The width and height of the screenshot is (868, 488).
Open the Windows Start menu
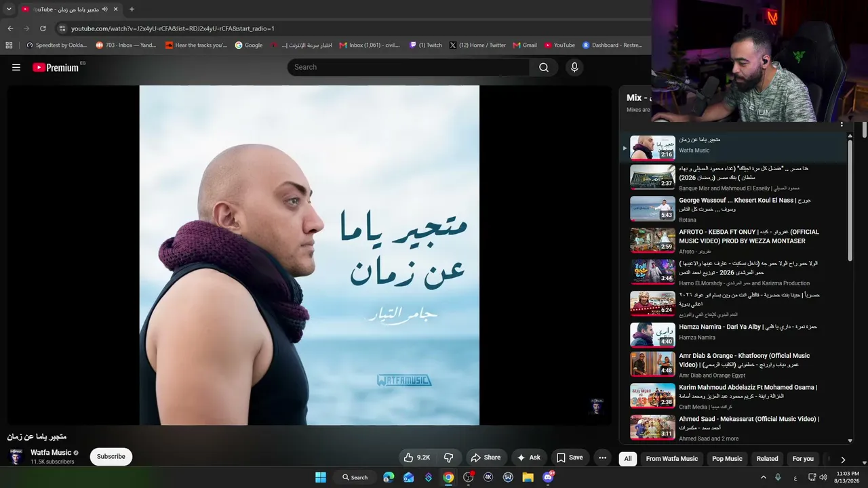tap(321, 477)
